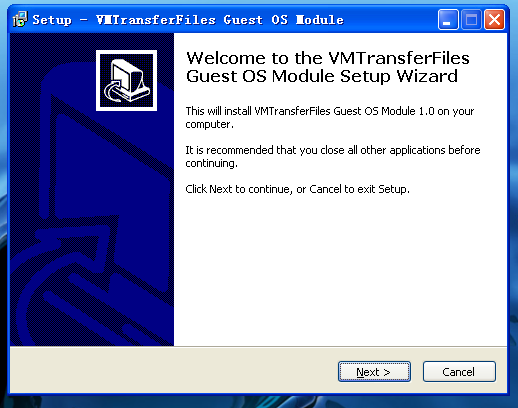
Task: Click the title text "Setup - VMTransferFiles Guest OS Module"
Action: (x=188, y=20)
